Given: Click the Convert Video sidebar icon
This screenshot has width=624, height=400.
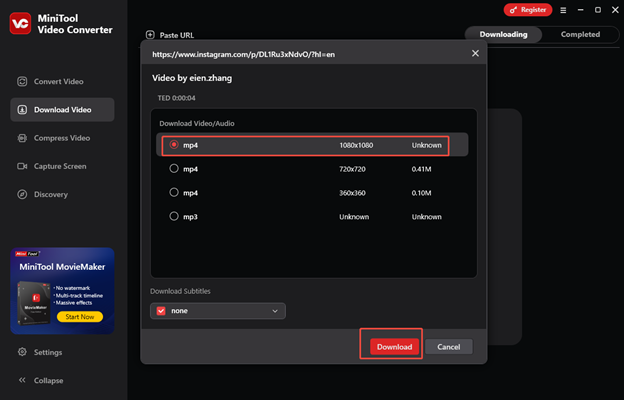Looking at the screenshot, I should pos(22,82).
